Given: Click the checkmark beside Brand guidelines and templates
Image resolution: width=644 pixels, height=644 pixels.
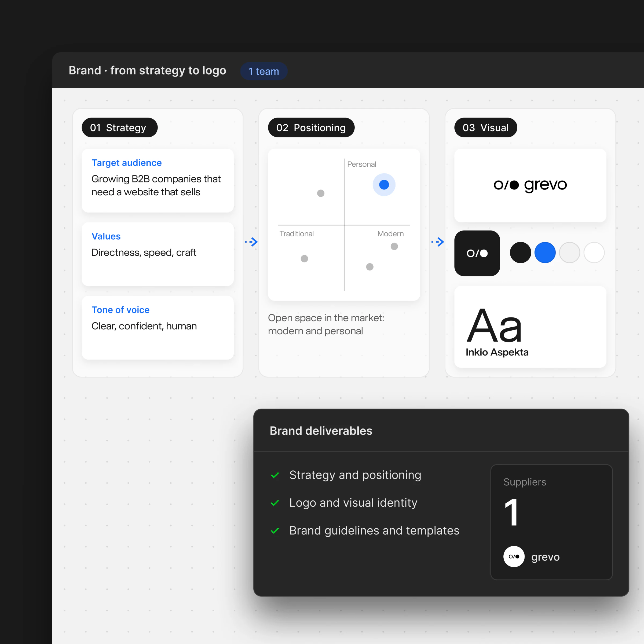Looking at the screenshot, I should pos(275,531).
